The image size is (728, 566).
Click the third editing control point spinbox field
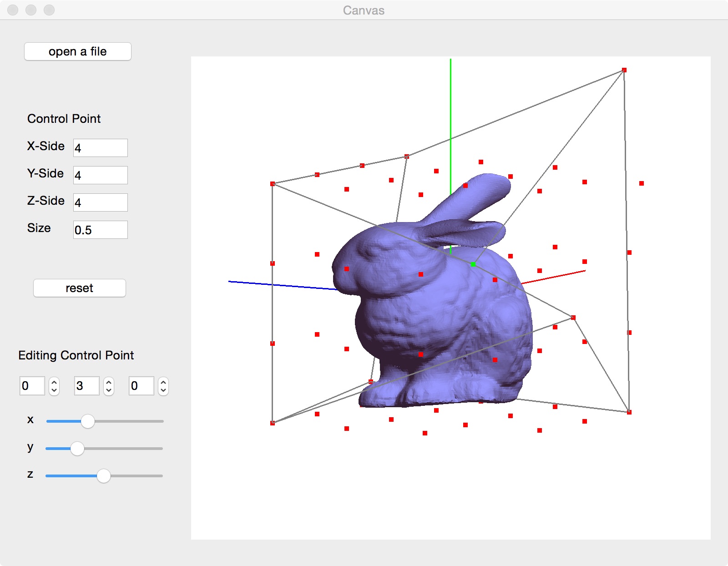point(142,386)
